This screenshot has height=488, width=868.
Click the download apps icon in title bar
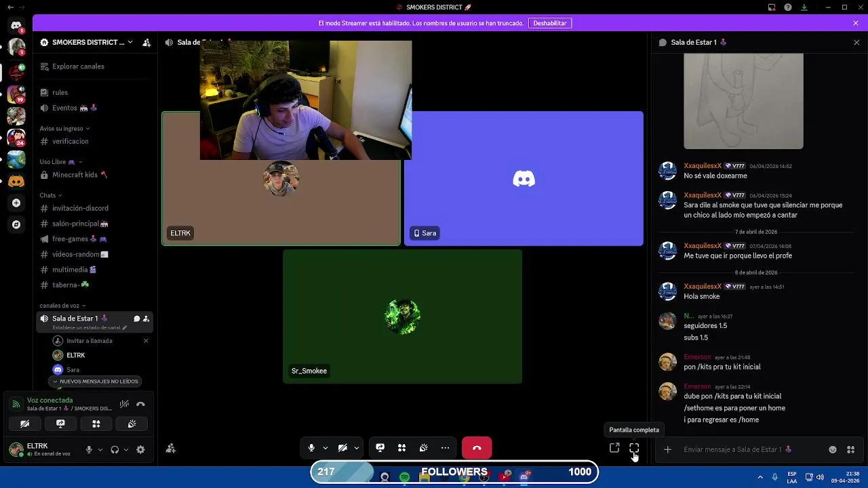click(x=804, y=7)
